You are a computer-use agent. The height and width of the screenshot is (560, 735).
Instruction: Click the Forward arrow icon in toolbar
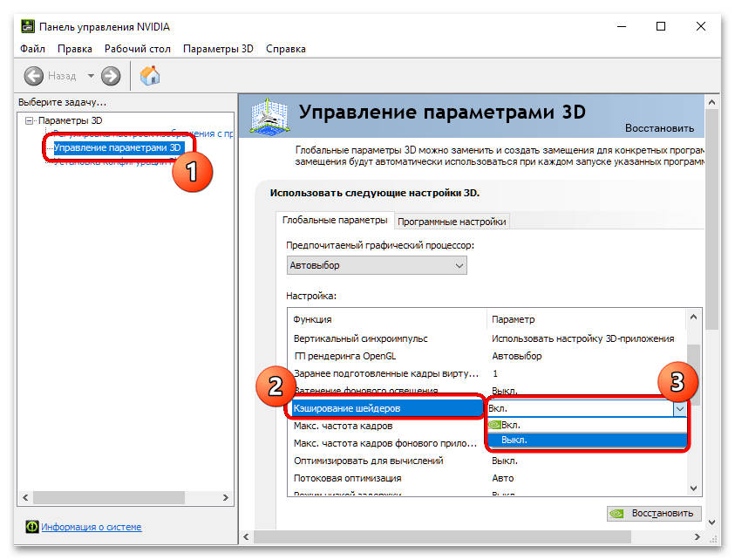[111, 76]
